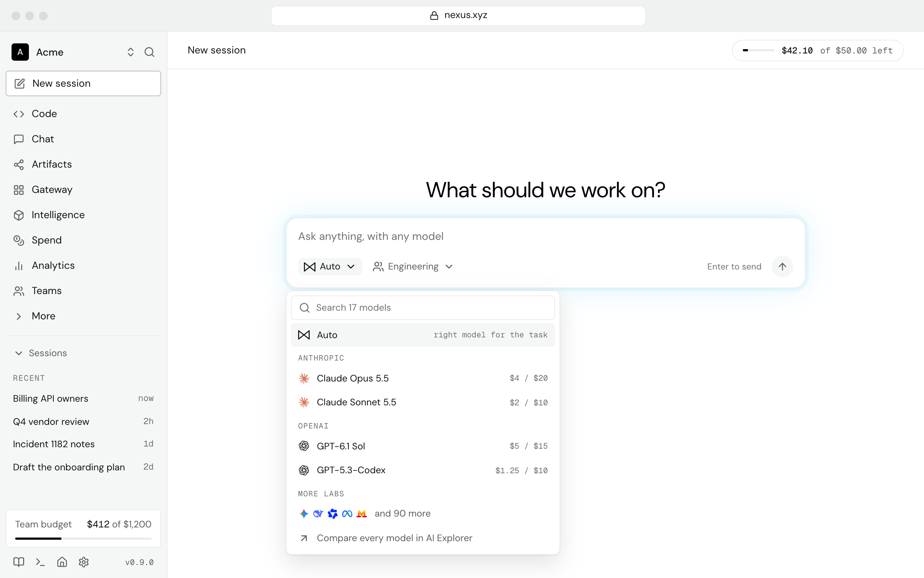Open Compare every model in AI Explorer
Image resolution: width=924 pixels, height=578 pixels.
[423, 538]
